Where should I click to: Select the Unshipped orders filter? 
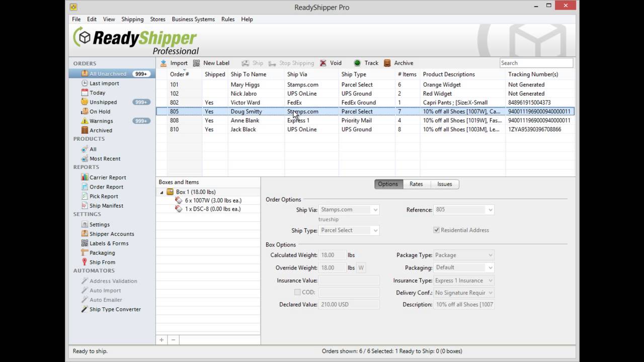[x=103, y=102]
